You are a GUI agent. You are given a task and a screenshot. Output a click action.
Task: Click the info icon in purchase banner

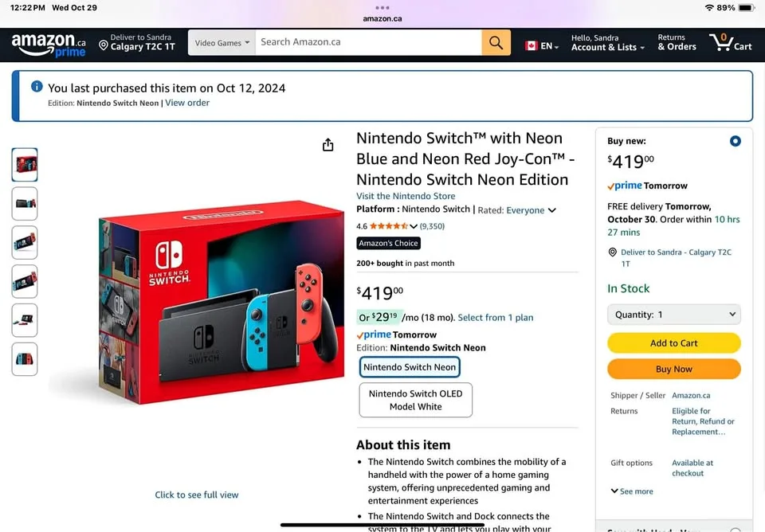37,87
